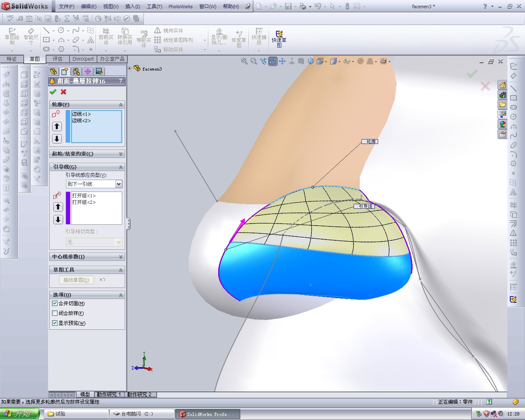Switch to the 動作研究 1 tab
The width and height of the screenshot is (525, 420).
coord(109,395)
